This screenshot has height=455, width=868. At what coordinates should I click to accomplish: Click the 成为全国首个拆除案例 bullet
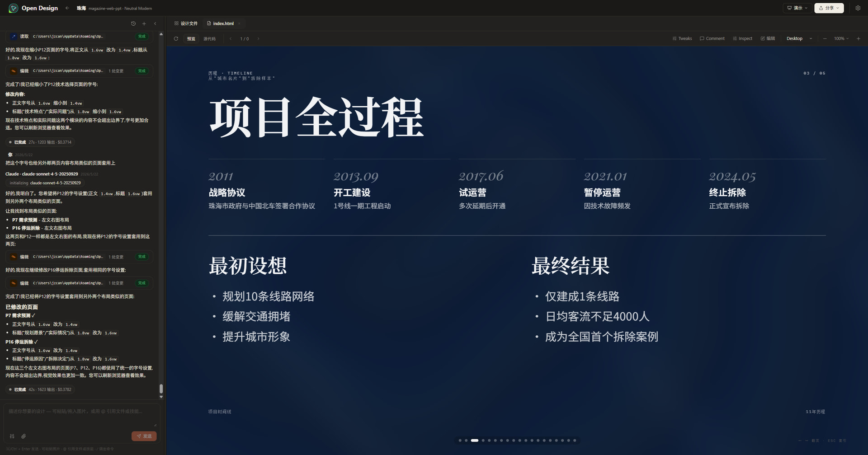602,337
